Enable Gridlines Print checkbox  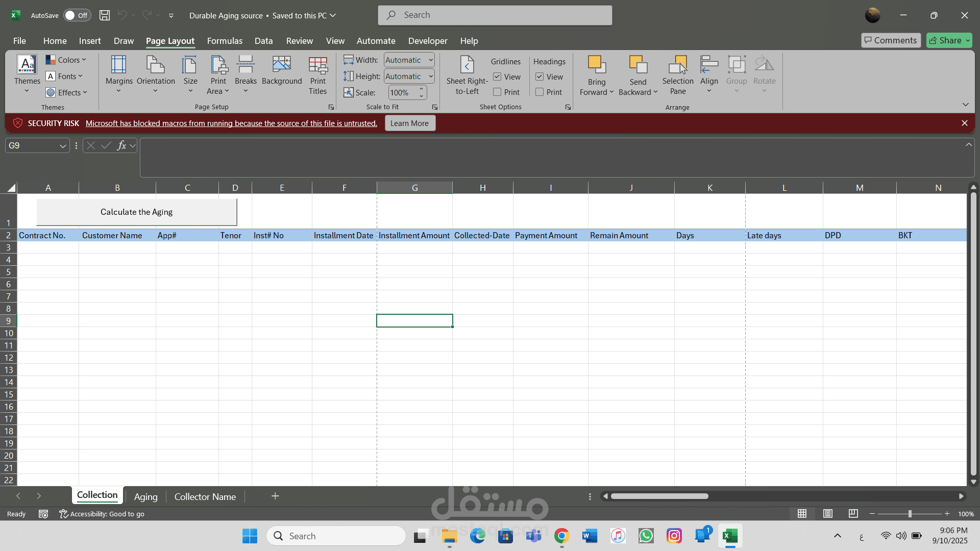(497, 92)
